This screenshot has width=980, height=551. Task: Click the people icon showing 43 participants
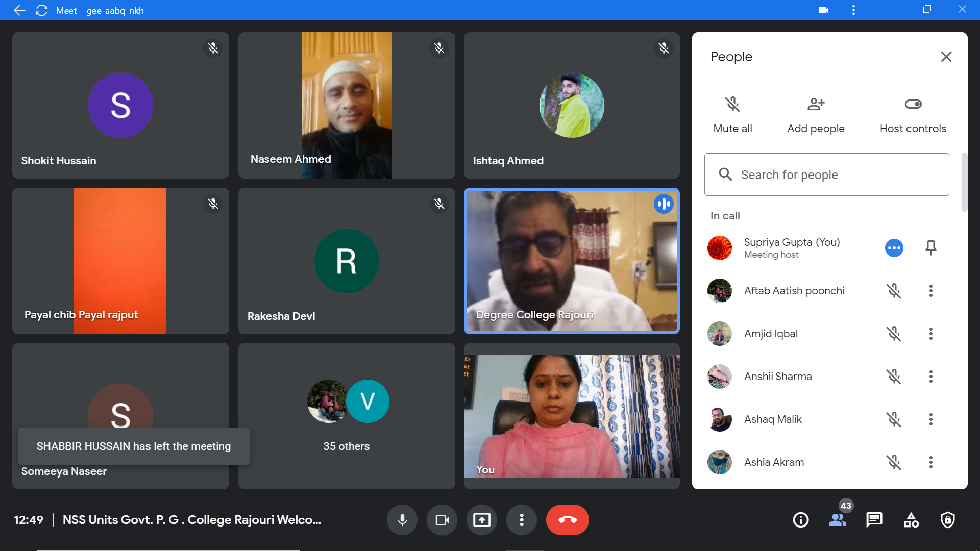pyautogui.click(x=837, y=520)
